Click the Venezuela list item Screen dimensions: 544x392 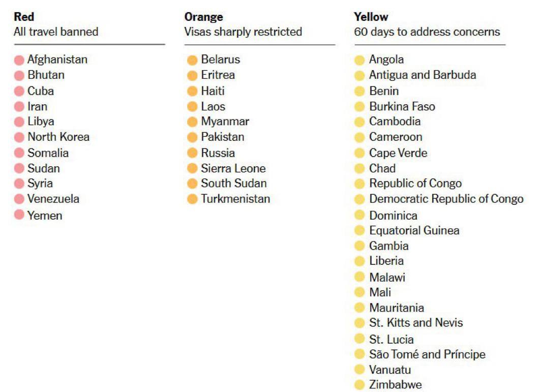click(53, 199)
